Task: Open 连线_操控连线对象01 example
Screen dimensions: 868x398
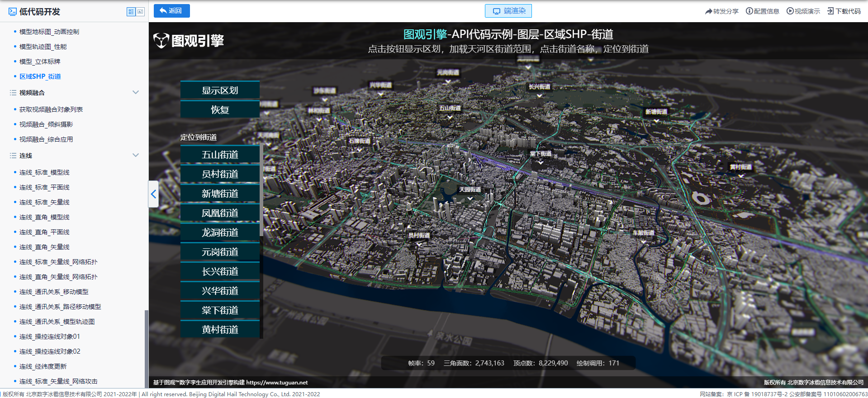Action: (50, 336)
